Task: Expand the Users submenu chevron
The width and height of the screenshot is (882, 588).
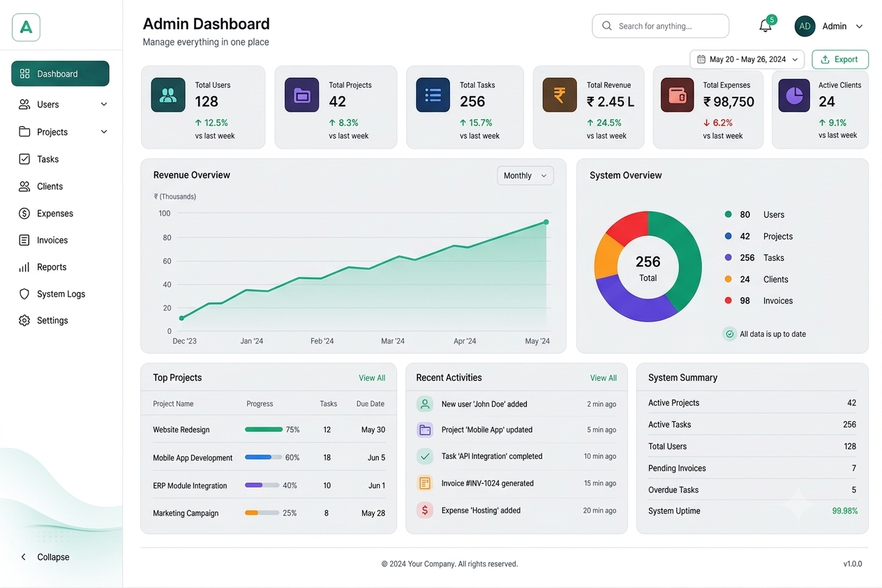Action: 104,105
